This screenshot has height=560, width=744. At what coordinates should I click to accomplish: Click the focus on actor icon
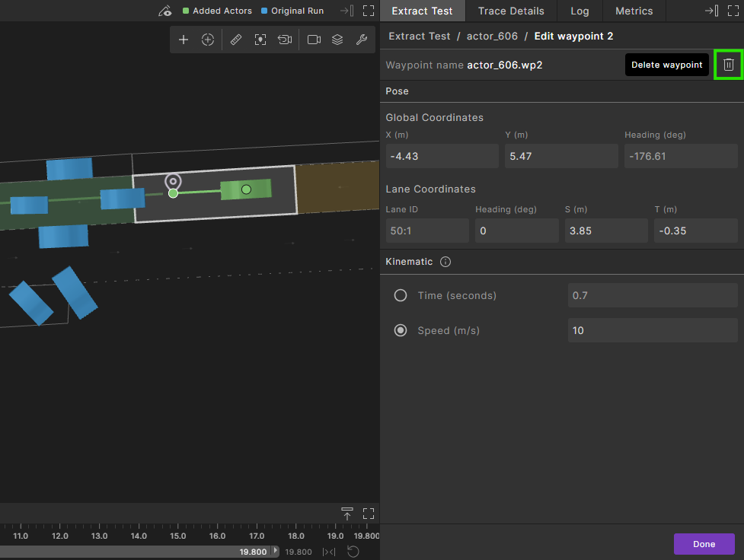click(x=260, y=40)
